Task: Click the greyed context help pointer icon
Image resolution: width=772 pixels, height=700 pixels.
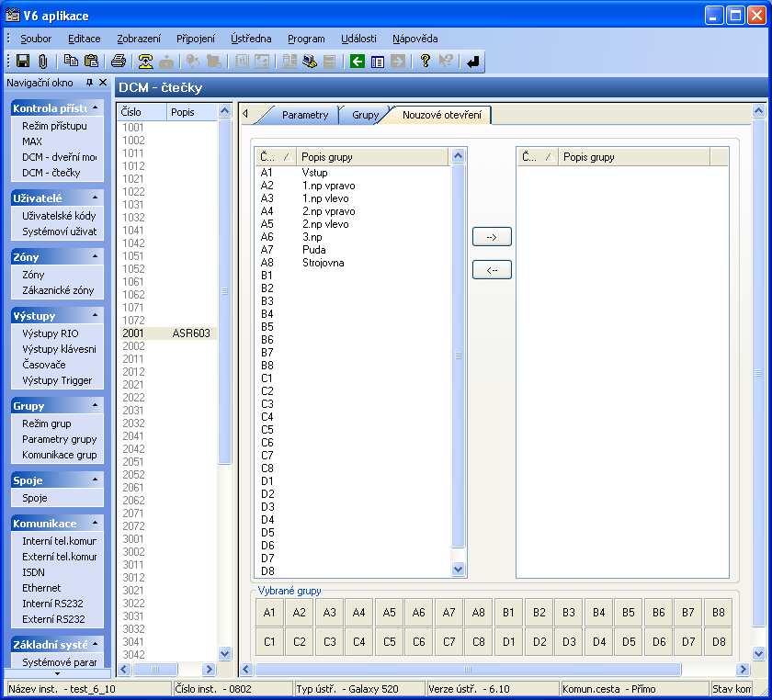Action: pyautogui.click(x=446, y=61)
